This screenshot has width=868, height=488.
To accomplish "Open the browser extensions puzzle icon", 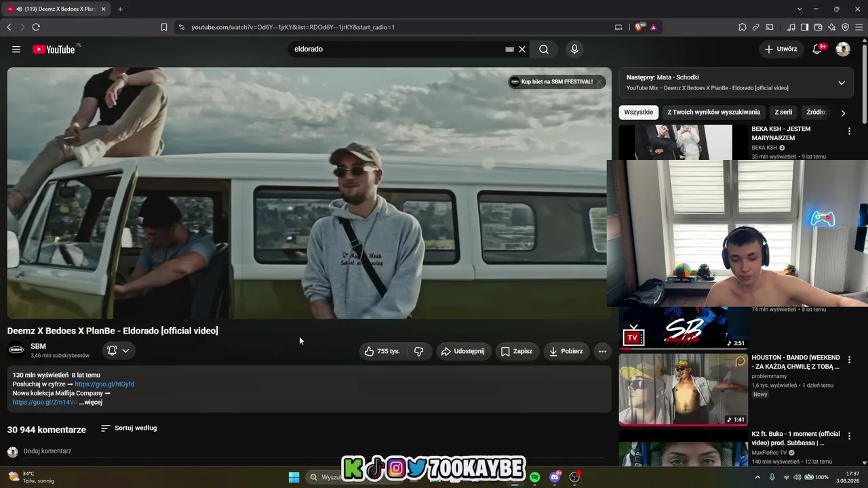I will click(x=743, y=27).
